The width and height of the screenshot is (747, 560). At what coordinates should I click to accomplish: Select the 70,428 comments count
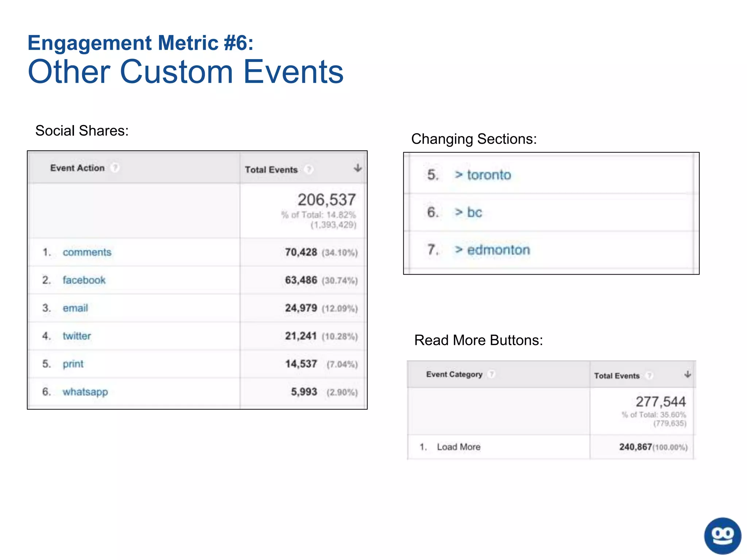(301, 252)
